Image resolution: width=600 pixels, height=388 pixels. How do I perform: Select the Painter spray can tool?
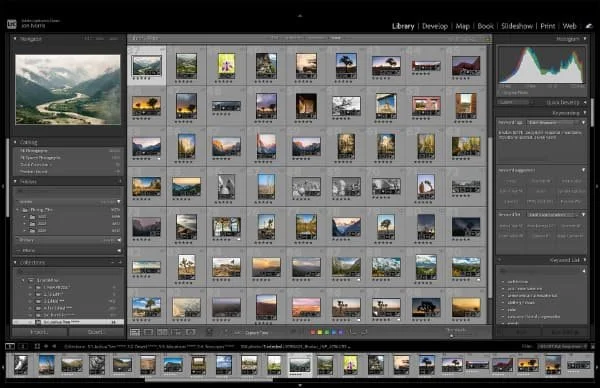tap(210, 332)
